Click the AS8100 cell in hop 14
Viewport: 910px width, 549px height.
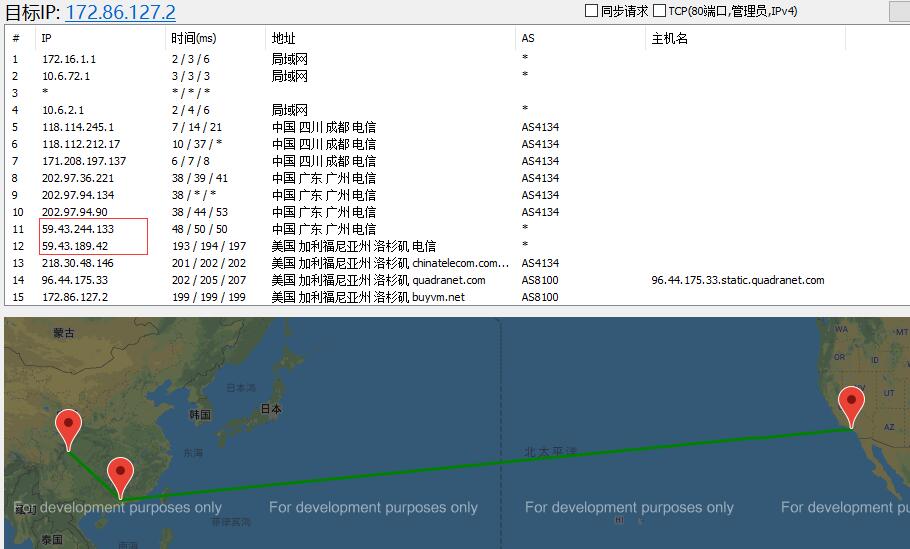540,280
